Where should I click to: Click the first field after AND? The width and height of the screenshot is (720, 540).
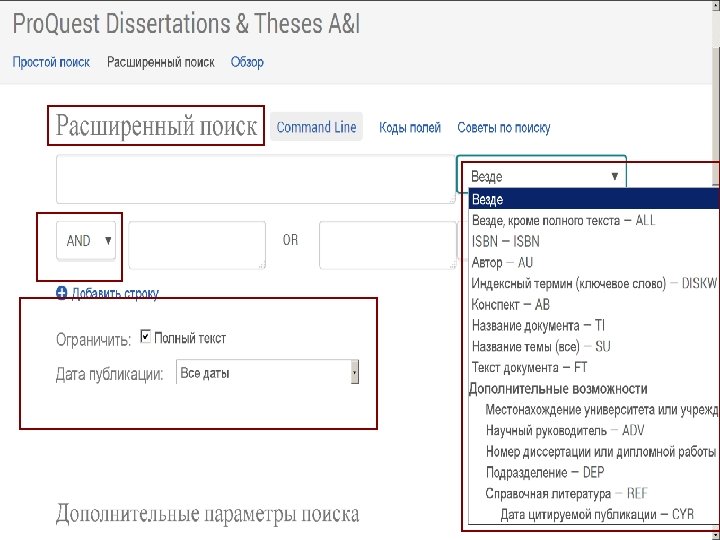point(197,245)
